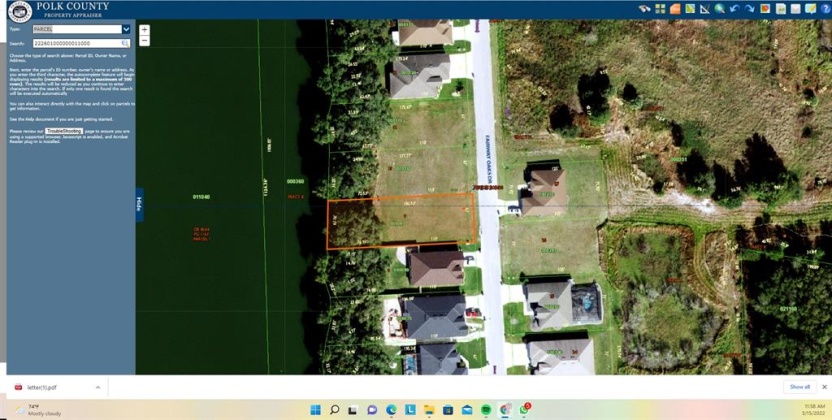832x420 pixels.
Task: Open Windows taskbar search
Action: (x=334, y=409)
